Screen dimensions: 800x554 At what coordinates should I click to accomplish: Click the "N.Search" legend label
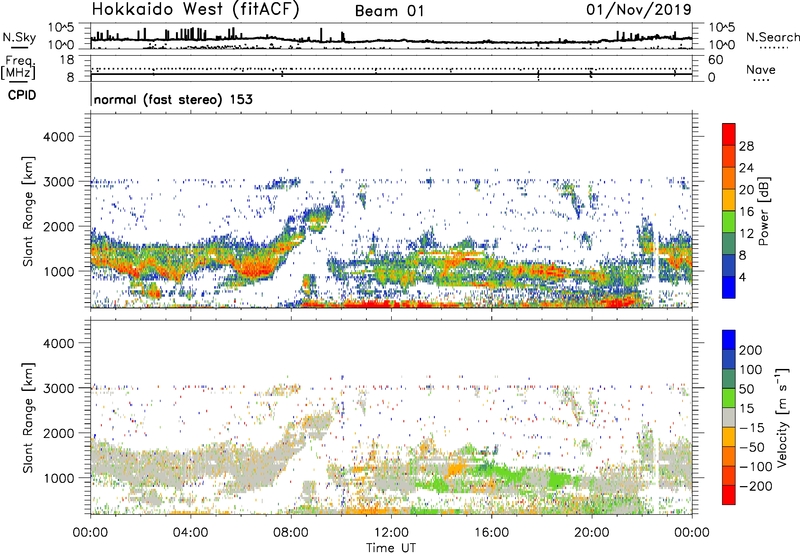[772, 37]
